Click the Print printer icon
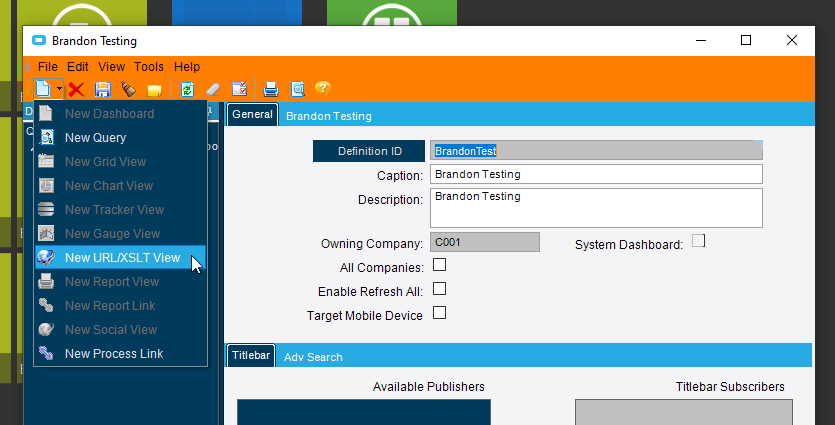 pos(271,89)
